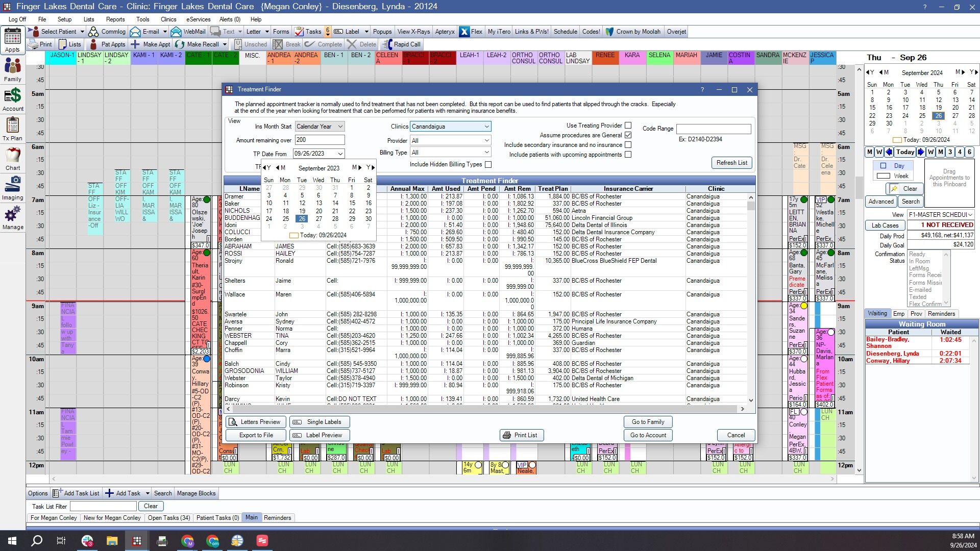Open the Chart tooth icon
This screenshot has width=980, height=551.
(13, 159)
